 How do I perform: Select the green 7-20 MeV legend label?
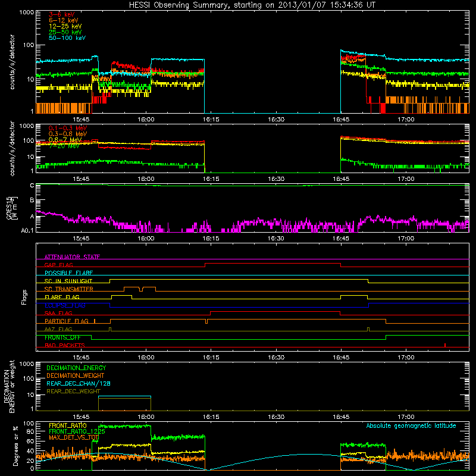(64, 146)
